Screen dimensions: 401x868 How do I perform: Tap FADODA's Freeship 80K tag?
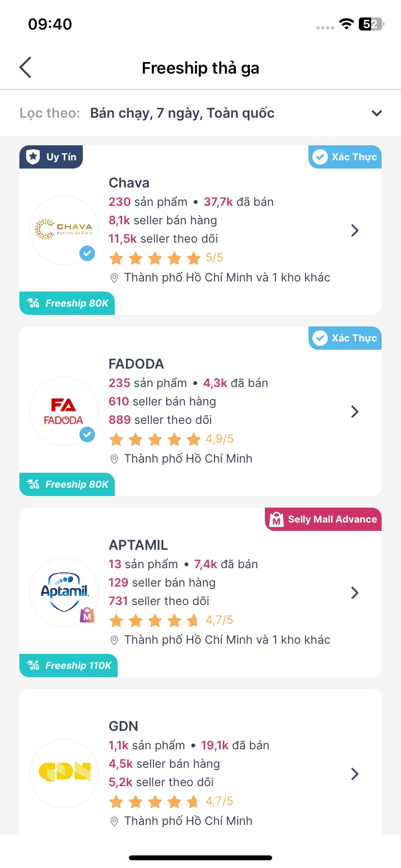[x=67, y=484]
